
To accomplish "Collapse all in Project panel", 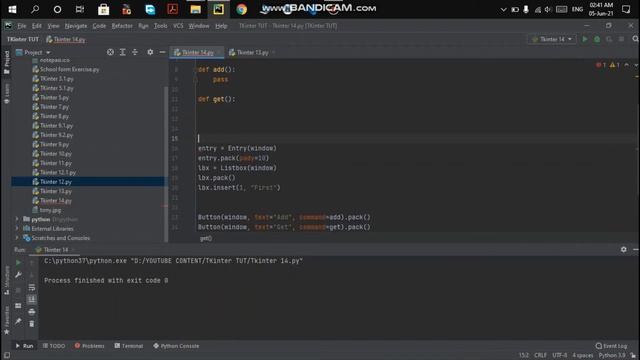I will click(x=135, y=52).
